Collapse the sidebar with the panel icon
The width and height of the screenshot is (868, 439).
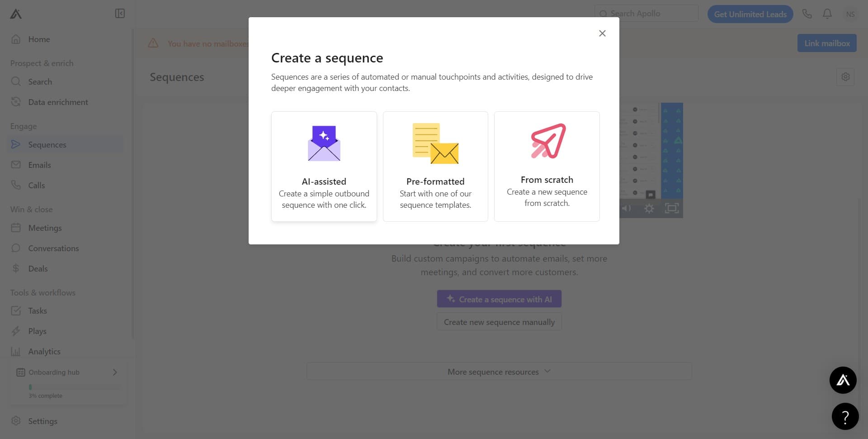(120, 14)
